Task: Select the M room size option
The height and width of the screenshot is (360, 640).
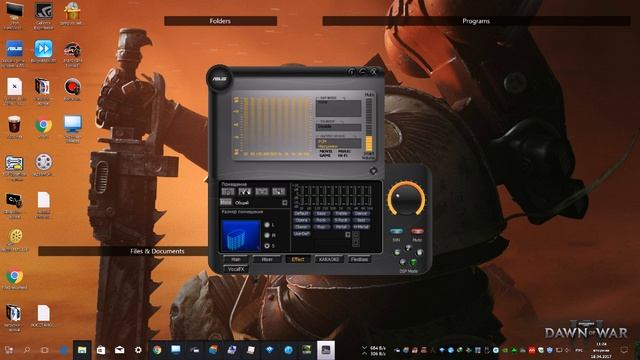Action: pos(267,235)
